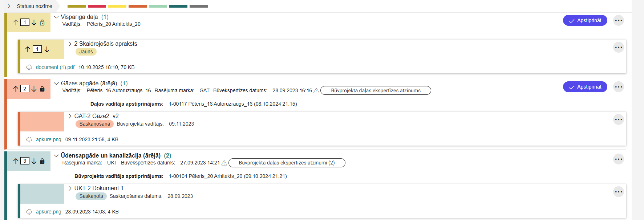Move Ūdensapgāde un kanalizācija section up

click(16, 161)
